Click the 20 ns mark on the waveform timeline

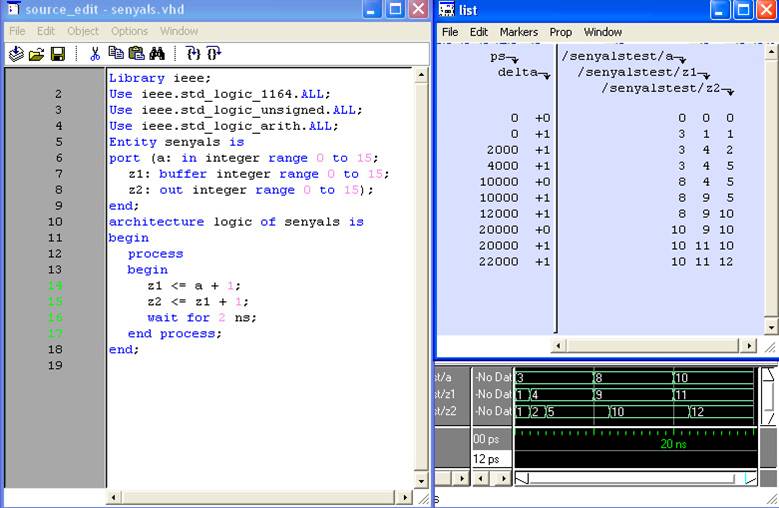pos(671,443)
